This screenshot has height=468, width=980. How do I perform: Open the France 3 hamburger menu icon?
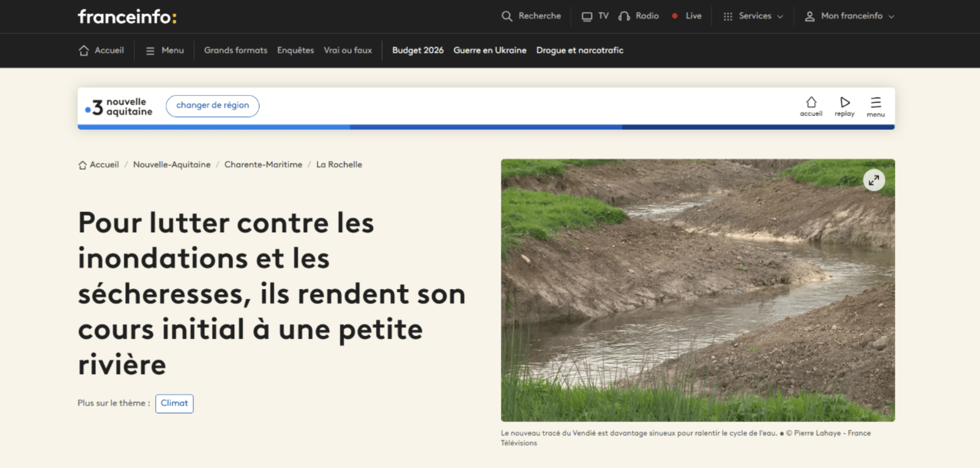[875, 102]
